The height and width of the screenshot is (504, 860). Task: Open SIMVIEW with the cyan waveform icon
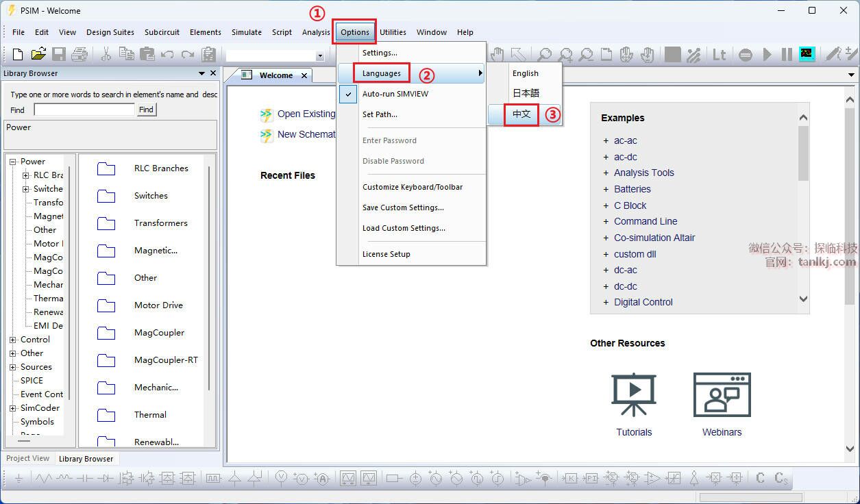[x=807, y=54]
